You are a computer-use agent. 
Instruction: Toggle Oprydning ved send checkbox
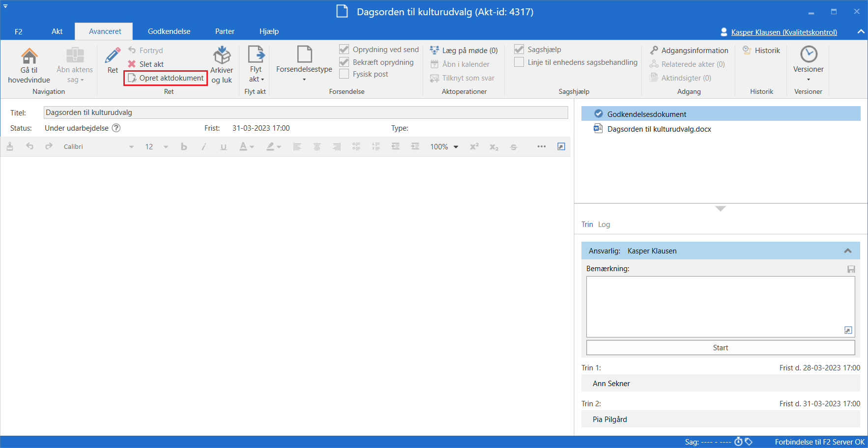[344, 50]
